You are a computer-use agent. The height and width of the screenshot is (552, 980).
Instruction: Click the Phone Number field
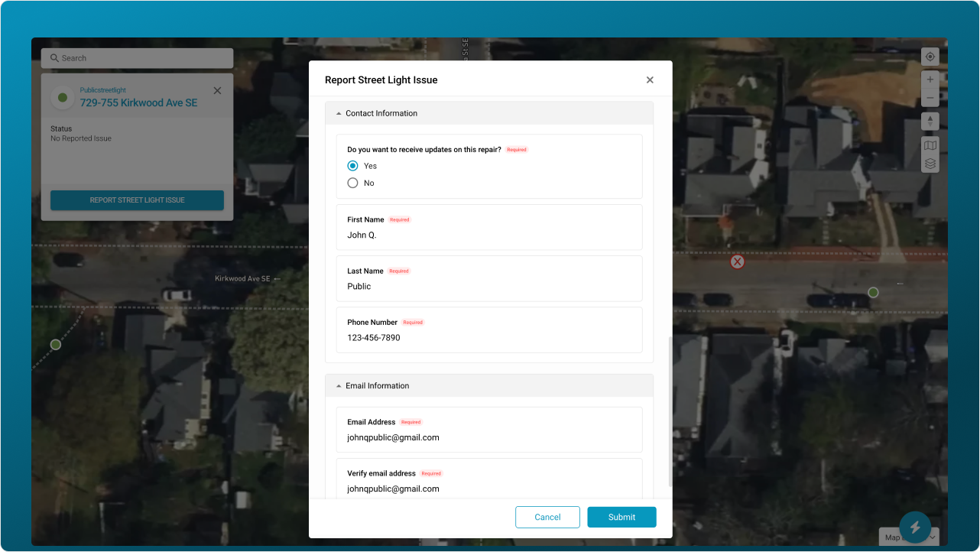[x=489, y=338]
